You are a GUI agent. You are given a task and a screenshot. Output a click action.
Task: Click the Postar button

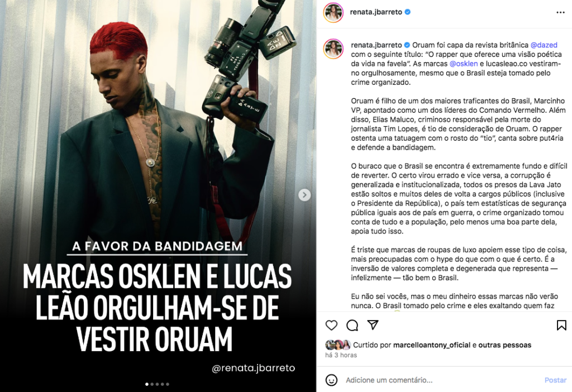coord(555,380)
